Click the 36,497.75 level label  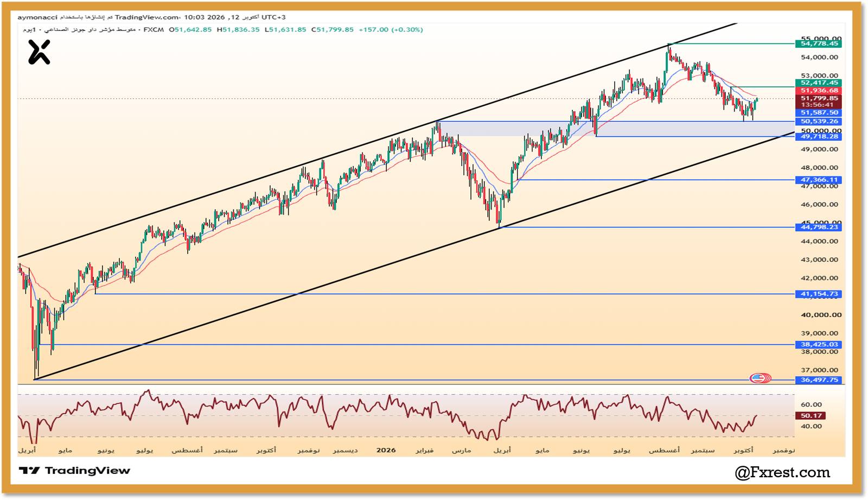click(x=819, y=380)
